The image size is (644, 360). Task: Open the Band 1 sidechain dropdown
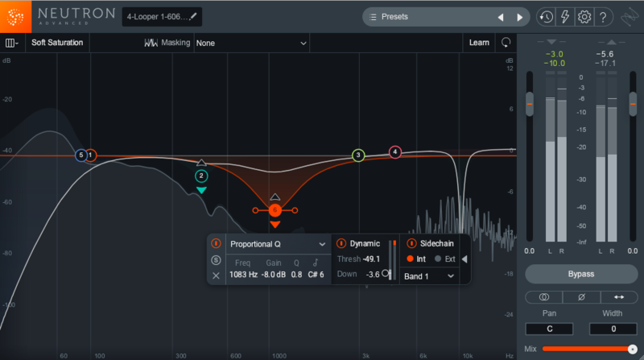coord(429,276)
